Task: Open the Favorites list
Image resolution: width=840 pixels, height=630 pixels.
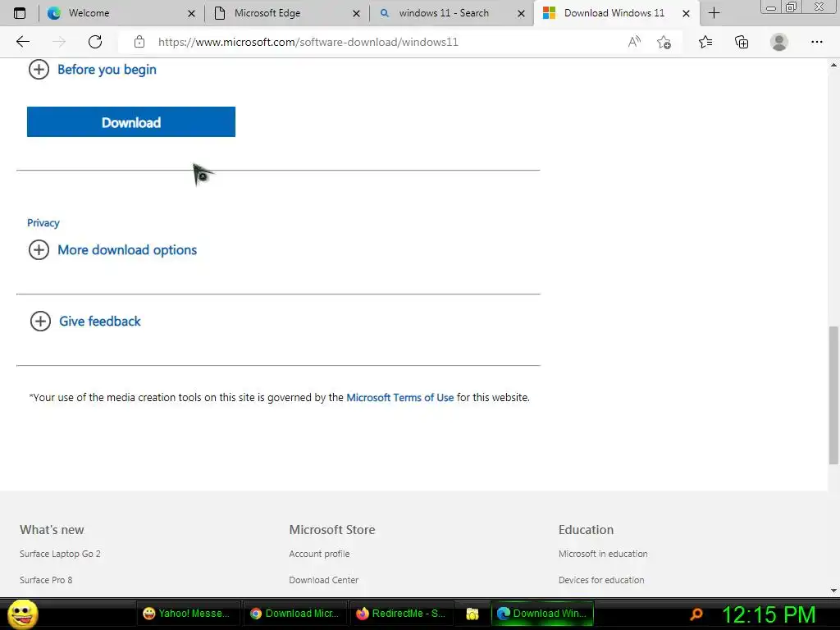Action: (x=705, y=42)
